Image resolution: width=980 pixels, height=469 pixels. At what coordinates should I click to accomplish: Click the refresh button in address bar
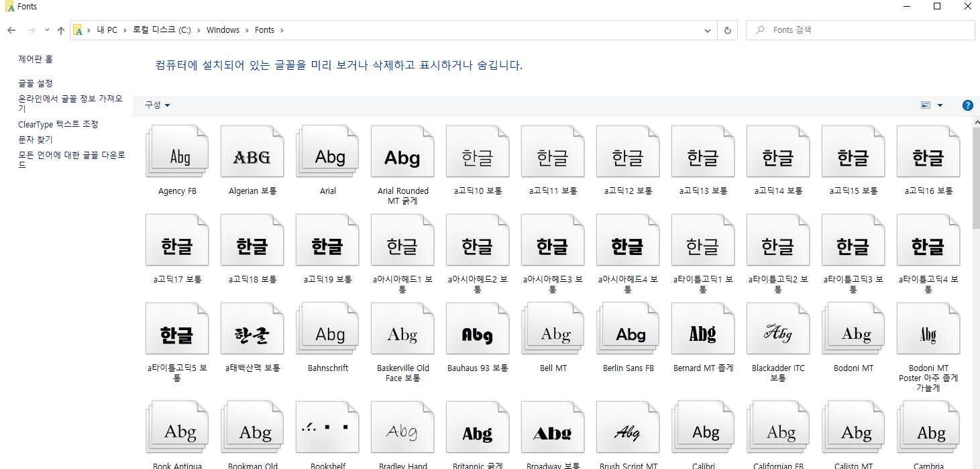[727, 30]
